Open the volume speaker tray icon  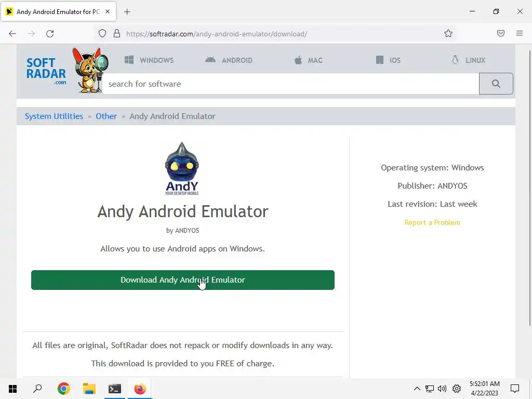pos(442,389)
